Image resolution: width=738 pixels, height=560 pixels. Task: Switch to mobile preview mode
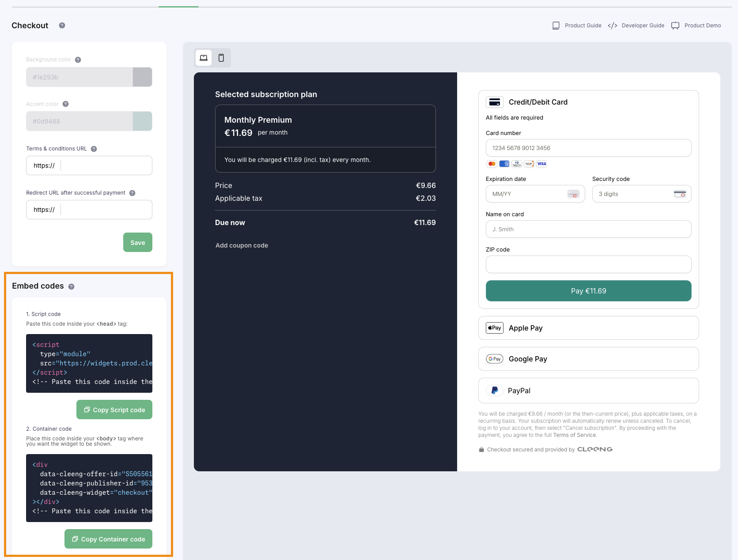point(221,58)
